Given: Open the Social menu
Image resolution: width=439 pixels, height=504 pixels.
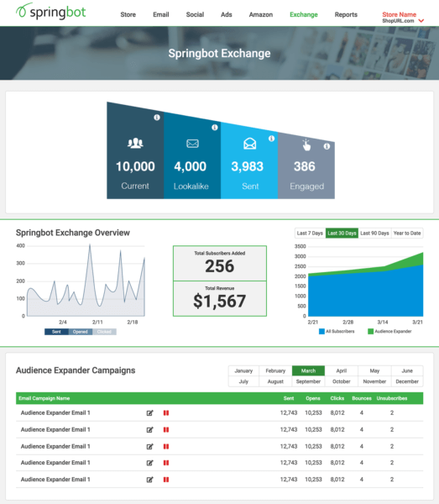Looking at the screenshot, I should tap(195, 14).
